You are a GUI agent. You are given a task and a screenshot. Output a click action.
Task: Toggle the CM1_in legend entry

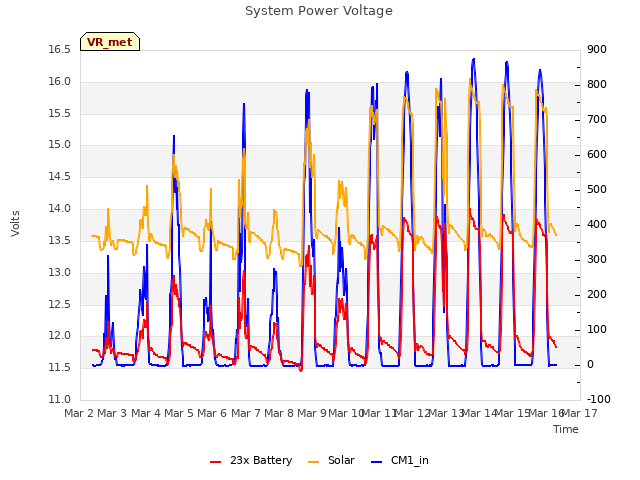400,460
